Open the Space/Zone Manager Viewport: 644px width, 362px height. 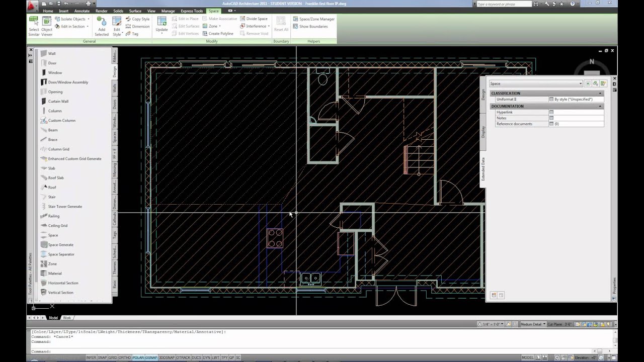[313, 19]
